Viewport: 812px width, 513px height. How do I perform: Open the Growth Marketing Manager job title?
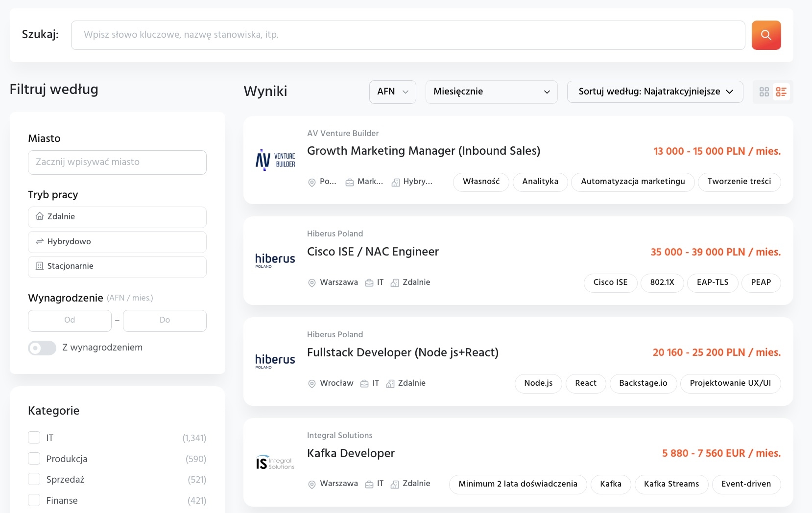[424, 151]
